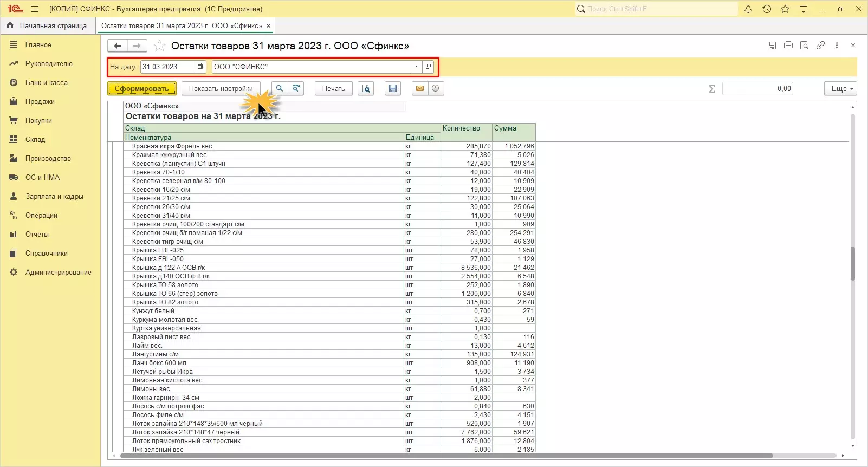Switch to the Начальная страница tab
Image resolution: width=868 pixels, height=467 pixels.
(x=47, y=25)
